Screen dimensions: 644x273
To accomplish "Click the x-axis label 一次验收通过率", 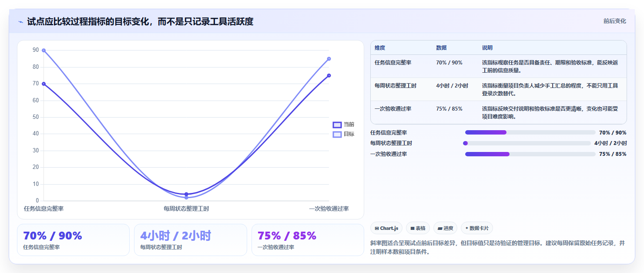I will (x=329, y=209).
